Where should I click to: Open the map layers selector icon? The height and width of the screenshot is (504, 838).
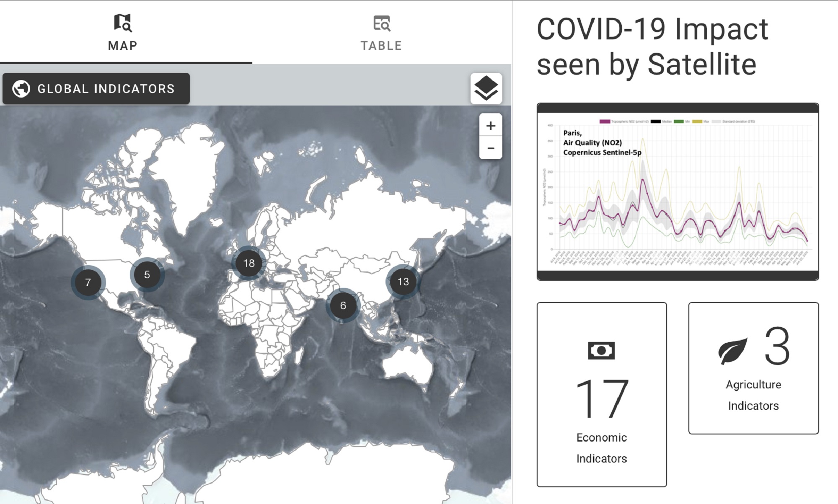coord(486,88)
